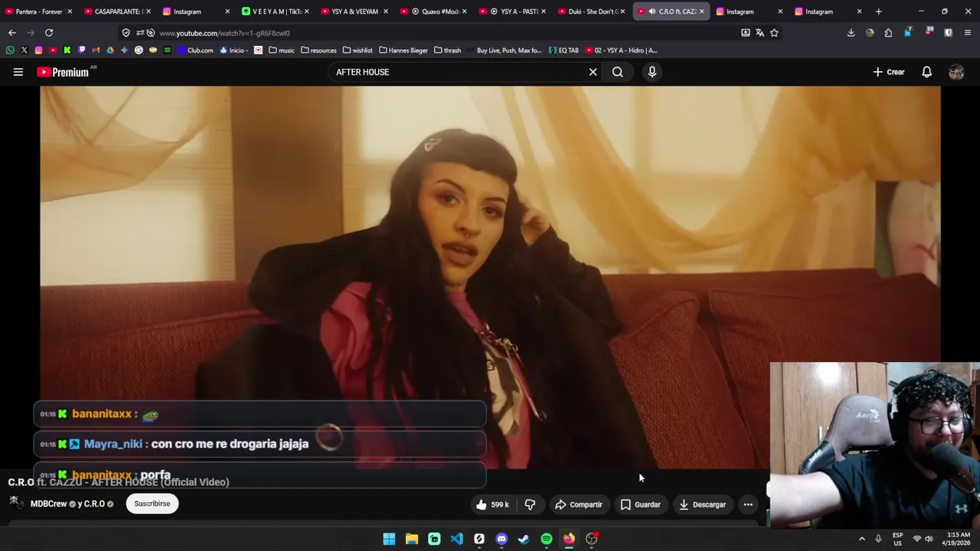Start voice search with microphone
The width and height of the screenshot is (980, 551).
click(652, 72)
